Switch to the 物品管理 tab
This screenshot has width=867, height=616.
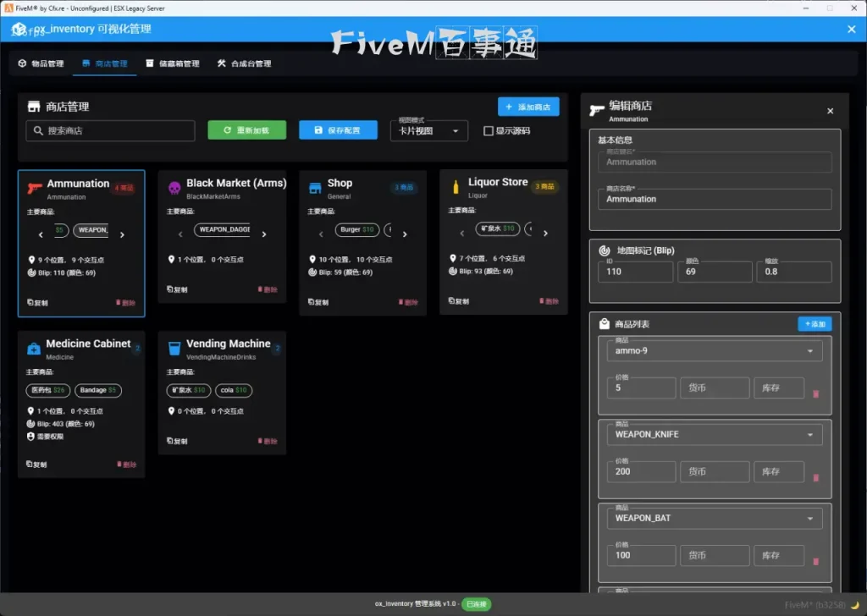tap(41, 63)
